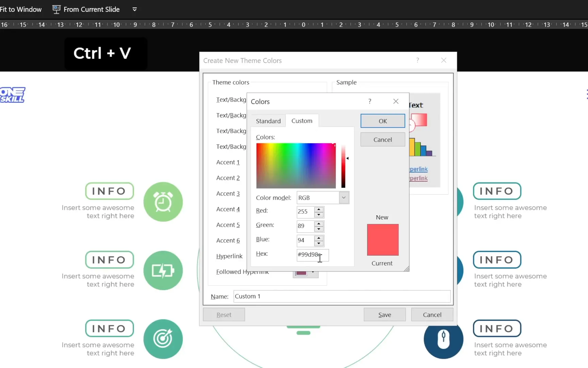Click the battery charging circle icon
The image size is (588, 368).
(x=163, y=271)
